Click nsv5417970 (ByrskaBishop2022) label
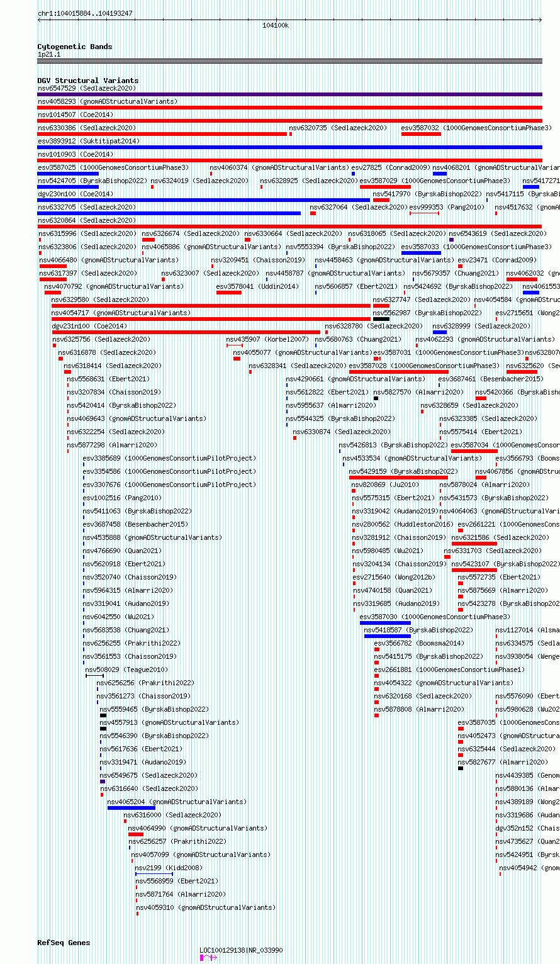This screenshot has height=964, width=560. [427, 194]
